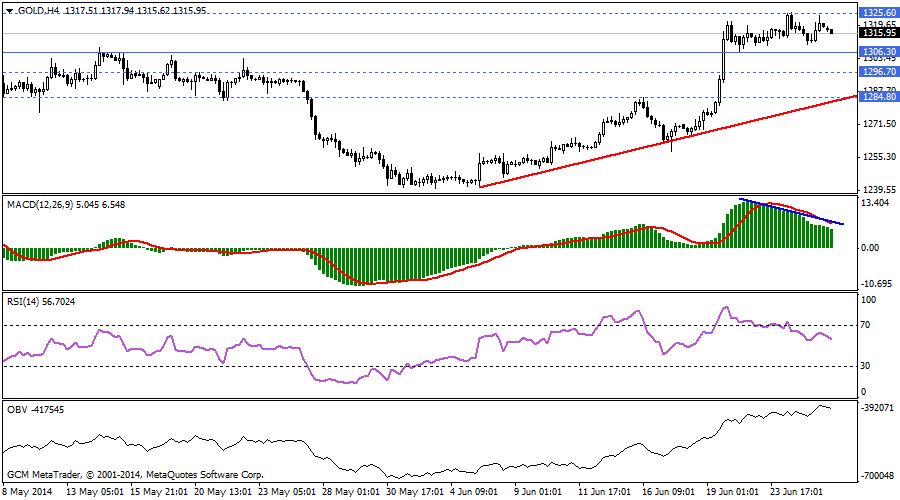The height and width of the screenshot is (500, 900).
Task: Select the solid blue 1306.30 horizontal line
Action: coord(429,52)
